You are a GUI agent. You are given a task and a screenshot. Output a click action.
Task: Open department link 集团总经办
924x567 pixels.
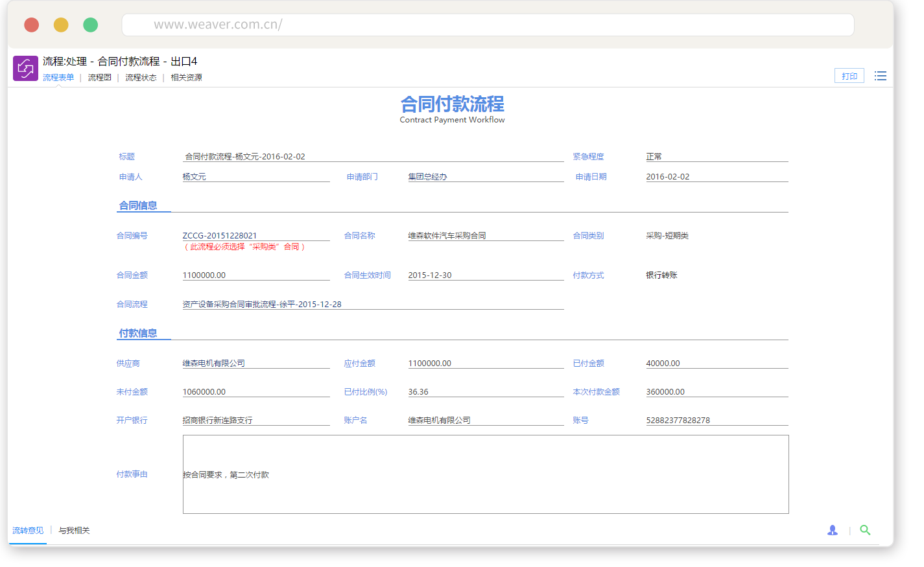[x=427, y=177]
